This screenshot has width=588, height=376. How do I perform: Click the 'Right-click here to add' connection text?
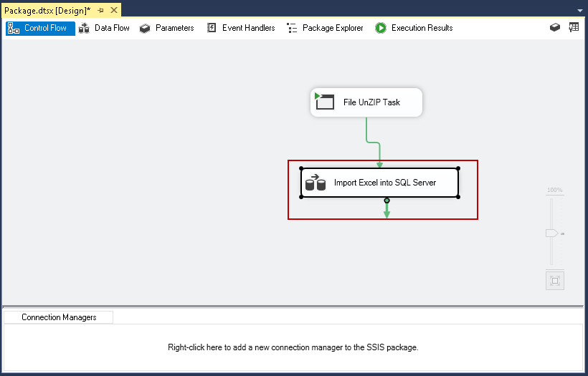[x=293, y=347]
